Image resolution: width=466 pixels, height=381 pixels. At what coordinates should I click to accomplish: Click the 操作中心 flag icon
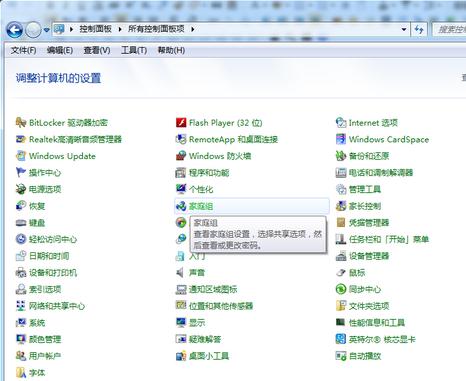tap(21, 173)
